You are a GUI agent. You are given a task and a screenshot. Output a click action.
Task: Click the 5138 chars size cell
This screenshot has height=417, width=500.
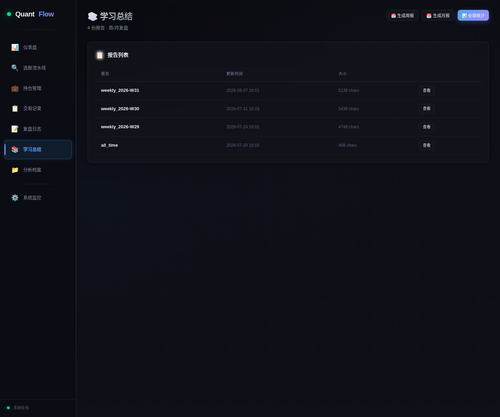349,90
